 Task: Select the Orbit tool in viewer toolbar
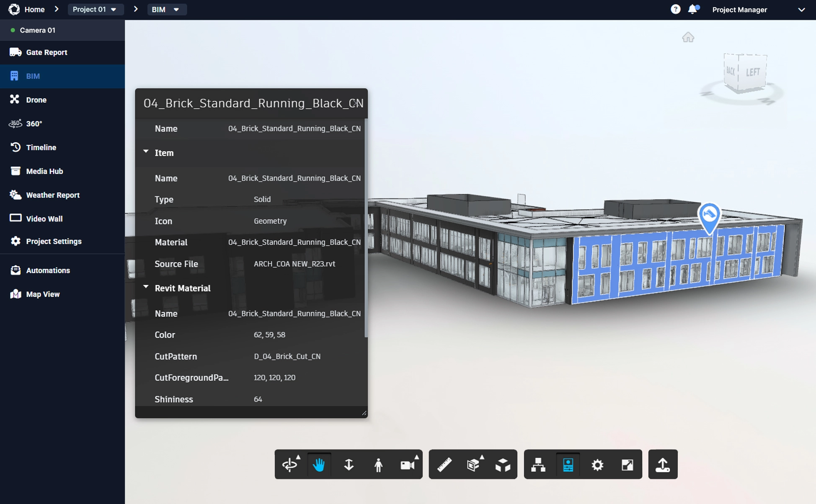pyautogui.click(x=289, y=465)
